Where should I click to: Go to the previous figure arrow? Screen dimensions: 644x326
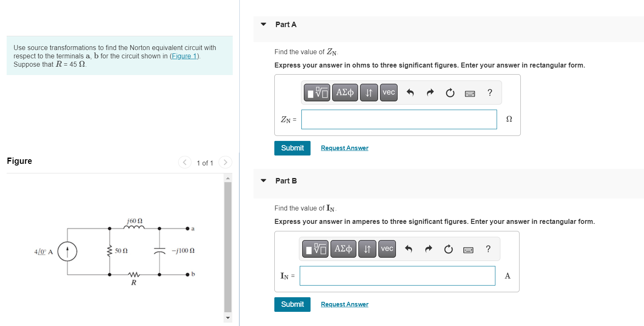[x=185, y=162]
